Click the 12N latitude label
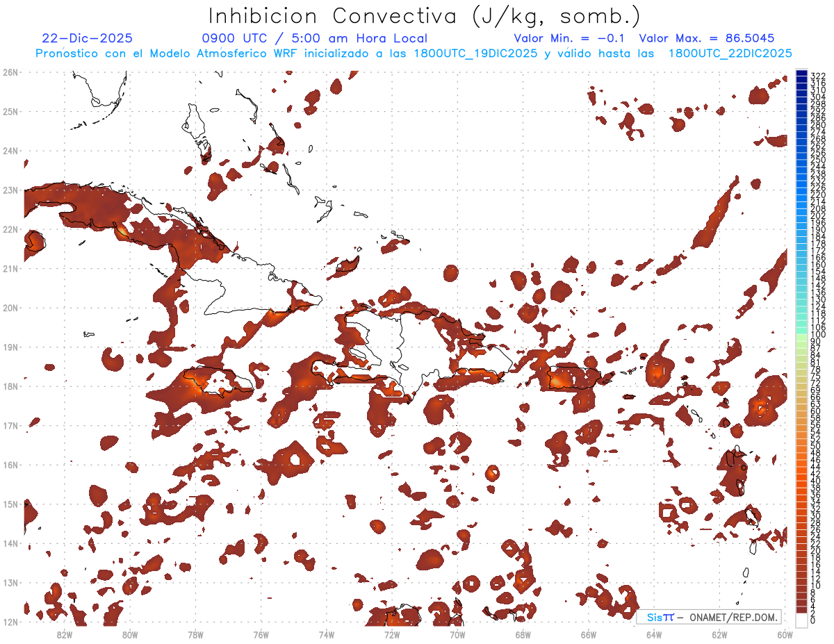Screen dimensions: 834x644 [x=10, y=621]
